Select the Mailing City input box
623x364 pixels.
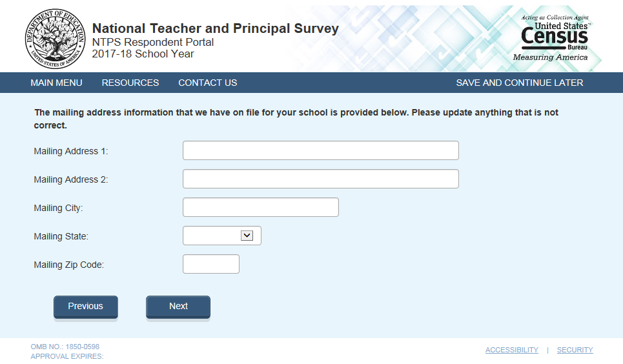[260, 207]
